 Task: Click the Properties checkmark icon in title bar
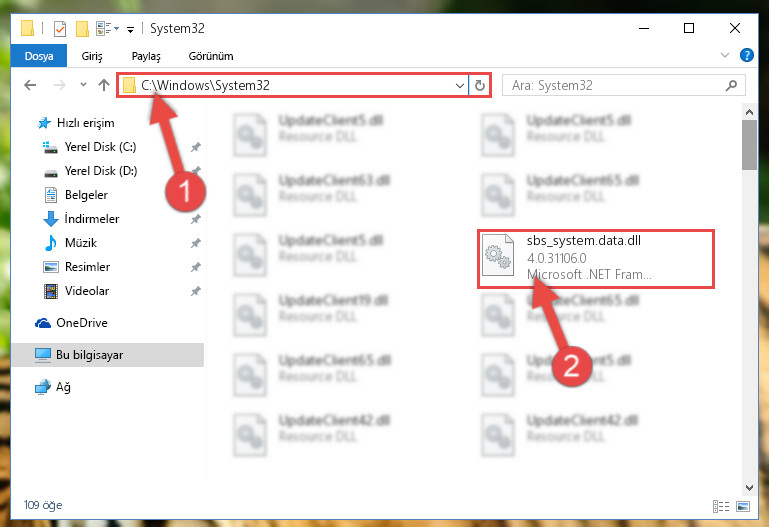point(60,29)
